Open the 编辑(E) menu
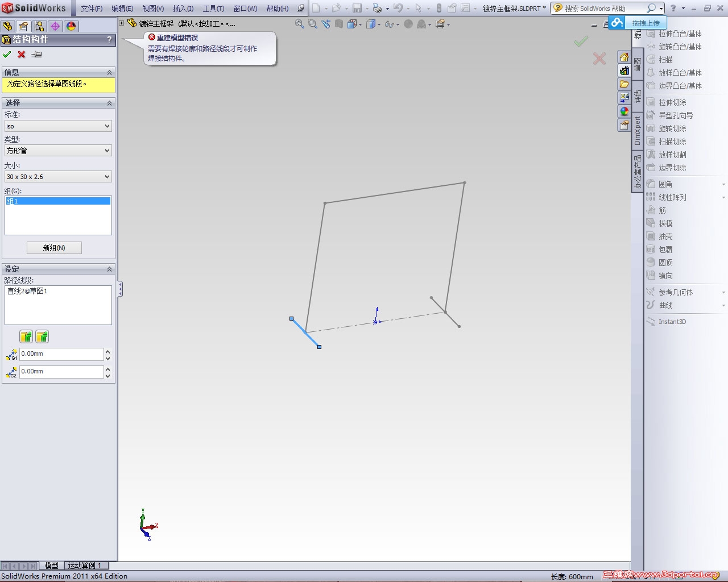 tap(122, 9)
